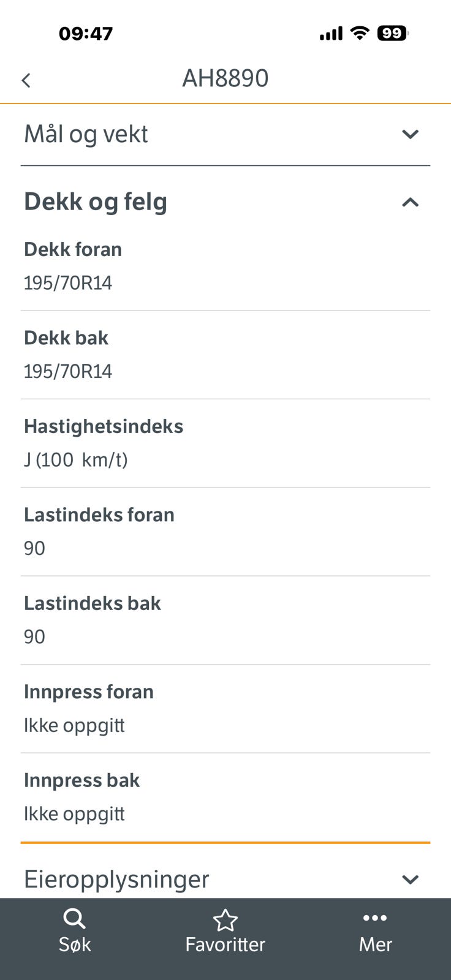This screenshot has height=980, width=451.
Task: Tap the Favoritter star icon
Action: point(225,920)
